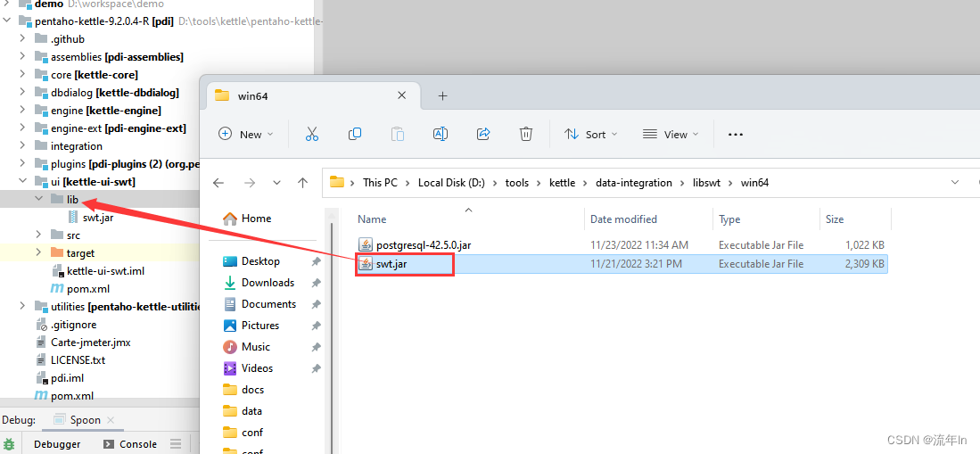Open address bar history dropdown
Image resolution: width=980 pixels, height=454 pixels.
pos(954,183)
